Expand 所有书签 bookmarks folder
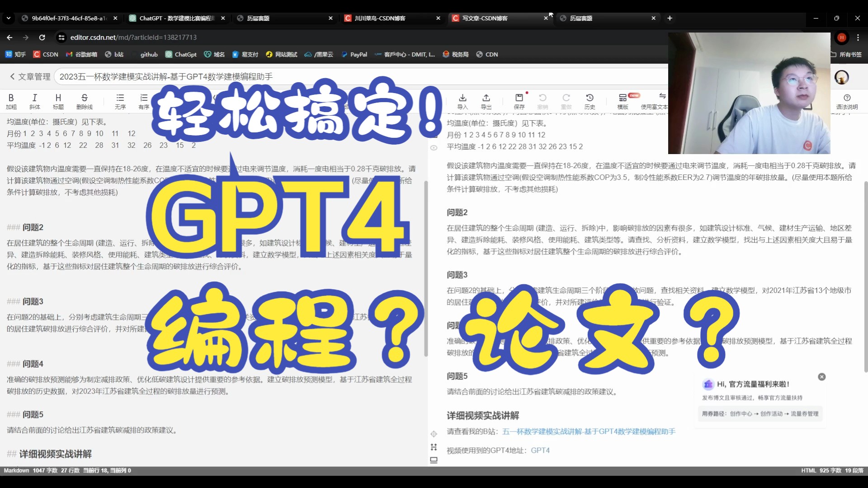The width and height of the screenshot is (868, 488). point(846,54)
